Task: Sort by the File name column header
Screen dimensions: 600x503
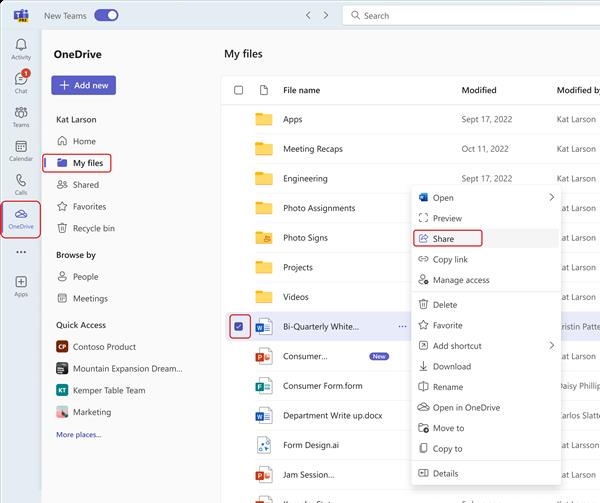Action: (302, 90)
